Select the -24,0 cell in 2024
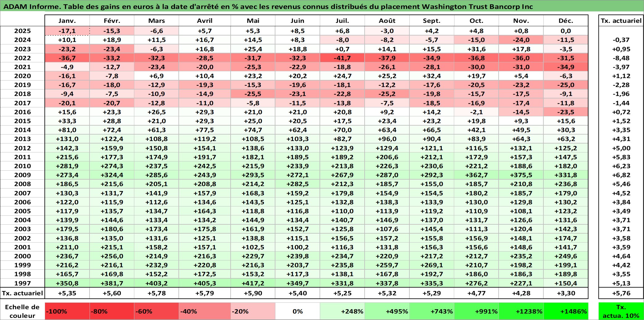Viewport: 644px width, 320px height. pos(521,40)
